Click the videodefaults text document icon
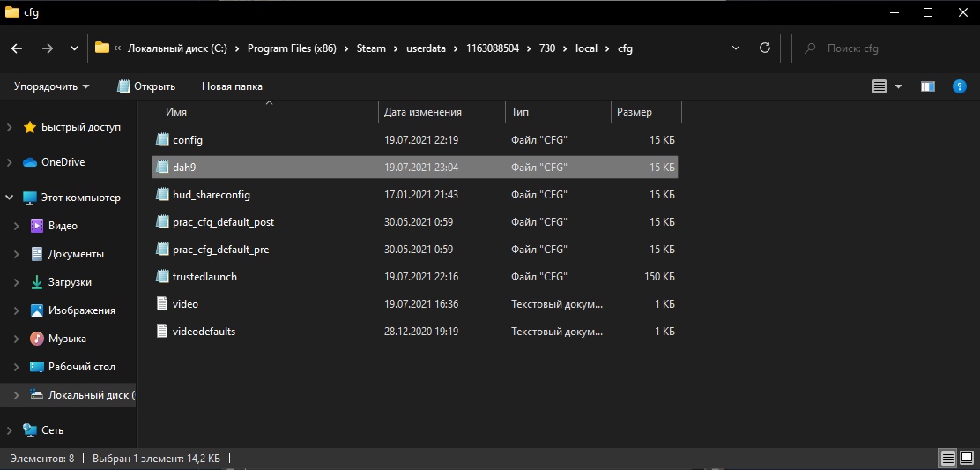980x470 pixels. (162, 332)
